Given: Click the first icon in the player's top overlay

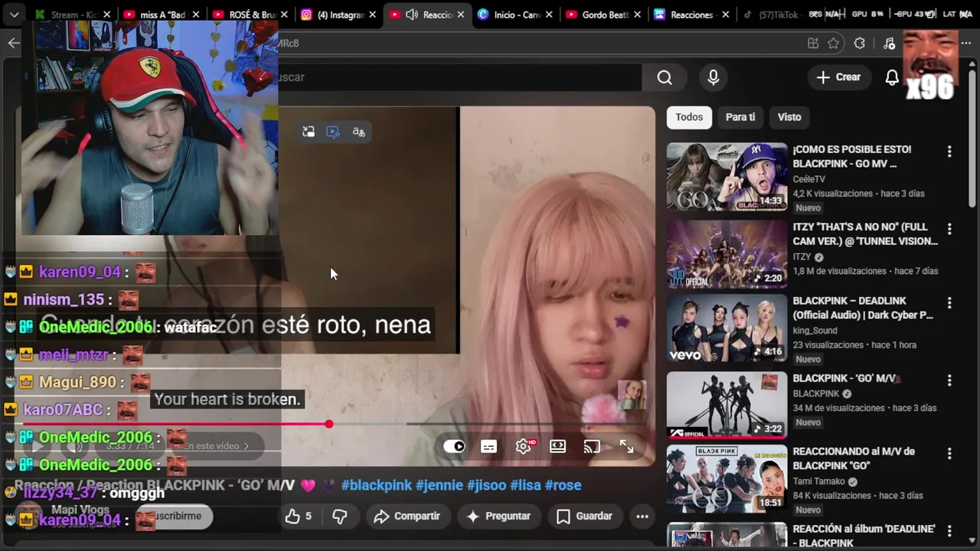Looking at the screenshot, I should click(309, 132).
